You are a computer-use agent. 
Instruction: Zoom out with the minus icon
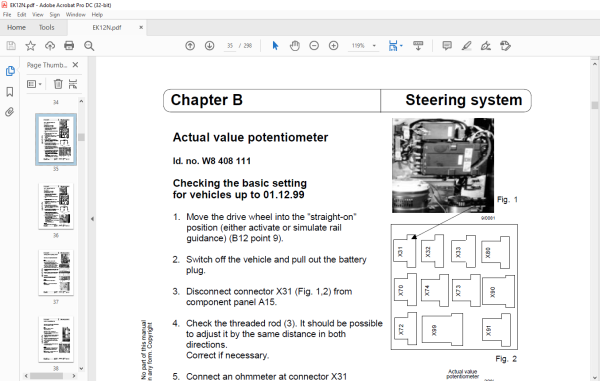(314, 46)
